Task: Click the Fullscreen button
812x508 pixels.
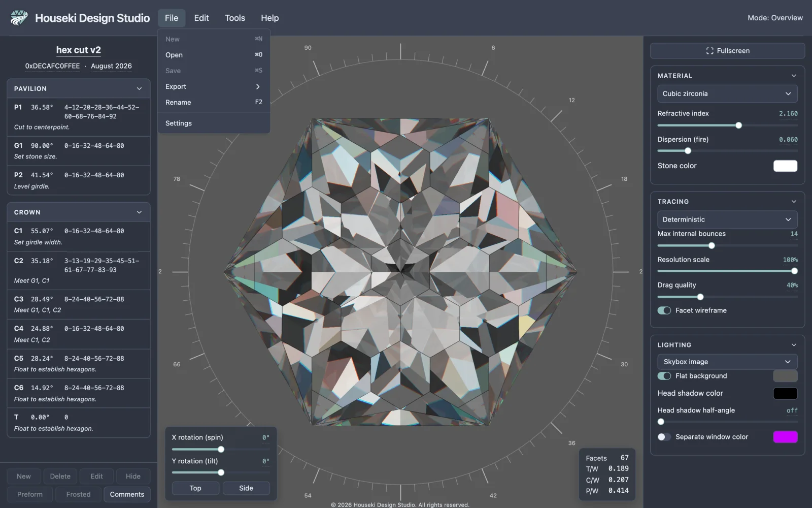Action: click(727, 51)
